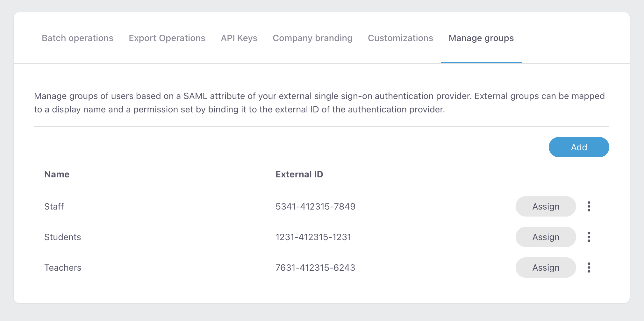Select the Company branding tab
This screenshot has width=644, height=321.
[x=312, y=38]
